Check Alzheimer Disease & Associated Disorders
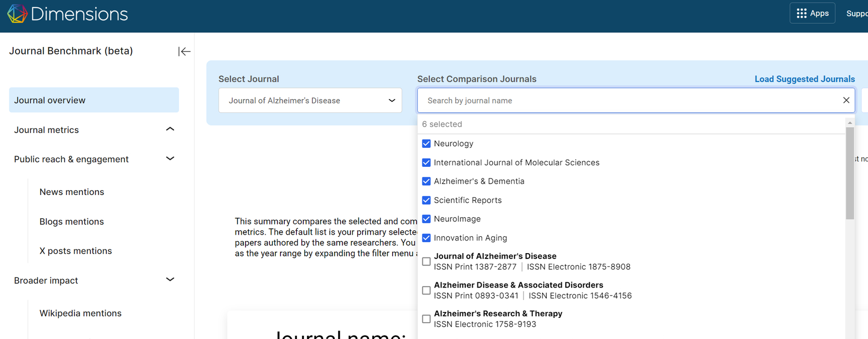The height and width of the screenshot is (339, 868). point(426,290)
